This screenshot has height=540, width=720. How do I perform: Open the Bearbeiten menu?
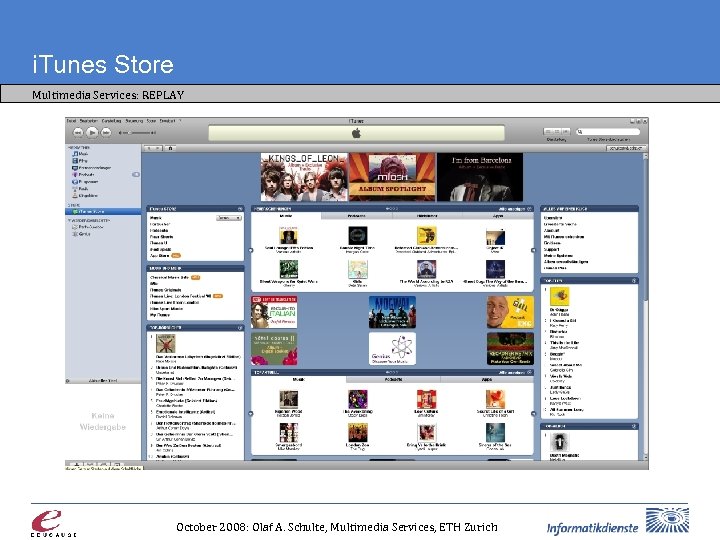(89, 121)
